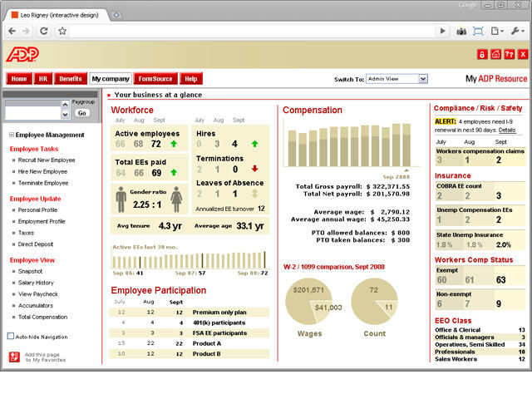This screenshot has height=399, width=532.
Task: Click the fullscreen frame icon in toolbar
Action: click(478, 32)
